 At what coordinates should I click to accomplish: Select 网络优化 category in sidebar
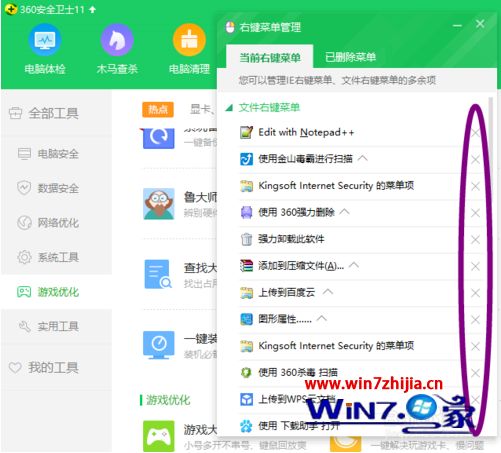48,223
